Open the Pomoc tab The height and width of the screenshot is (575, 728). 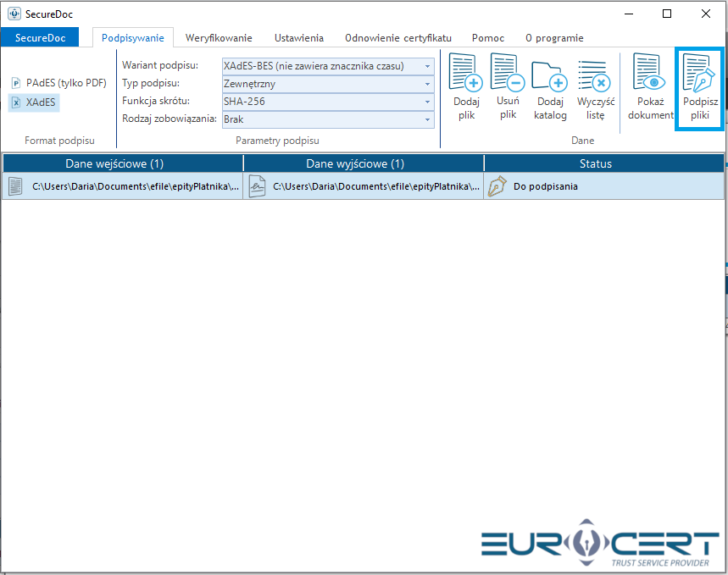click(488, 37)
